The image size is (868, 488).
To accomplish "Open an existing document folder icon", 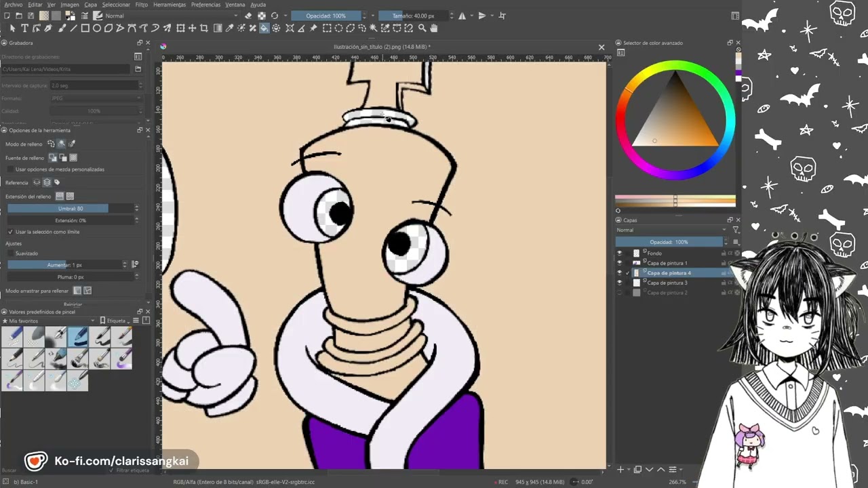I will [18, 16].
